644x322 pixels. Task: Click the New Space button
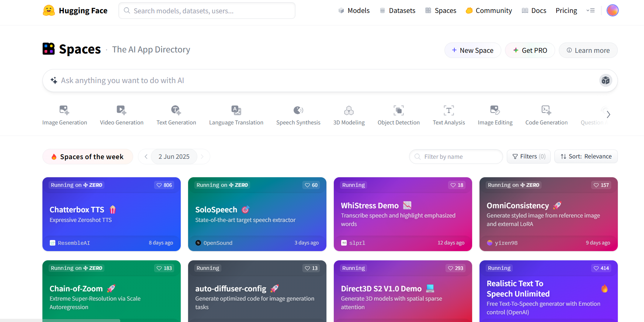pyautogui.click(x=472, y=50)
